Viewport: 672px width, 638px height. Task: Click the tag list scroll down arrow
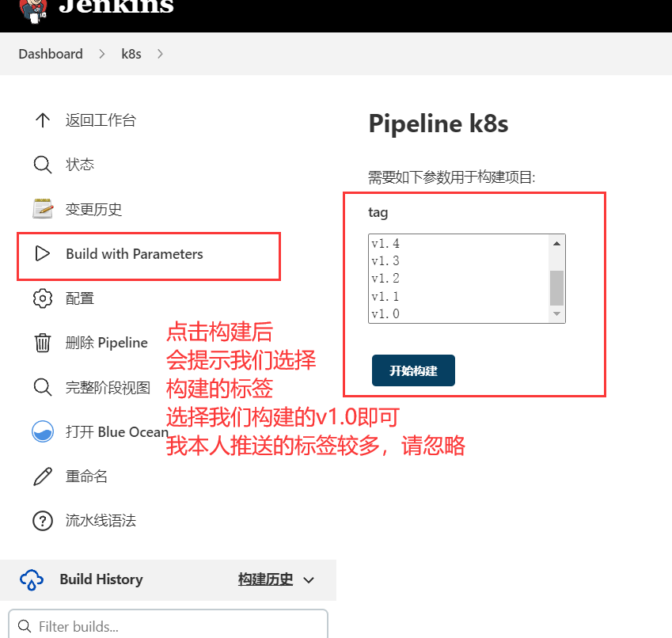[x=556, y=313]
